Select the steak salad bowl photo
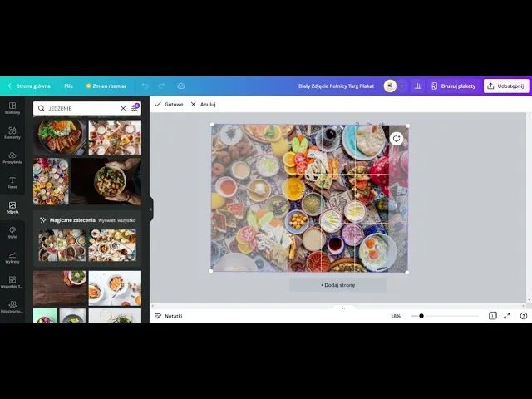This screenshot has height=399, width=532. 60,136
